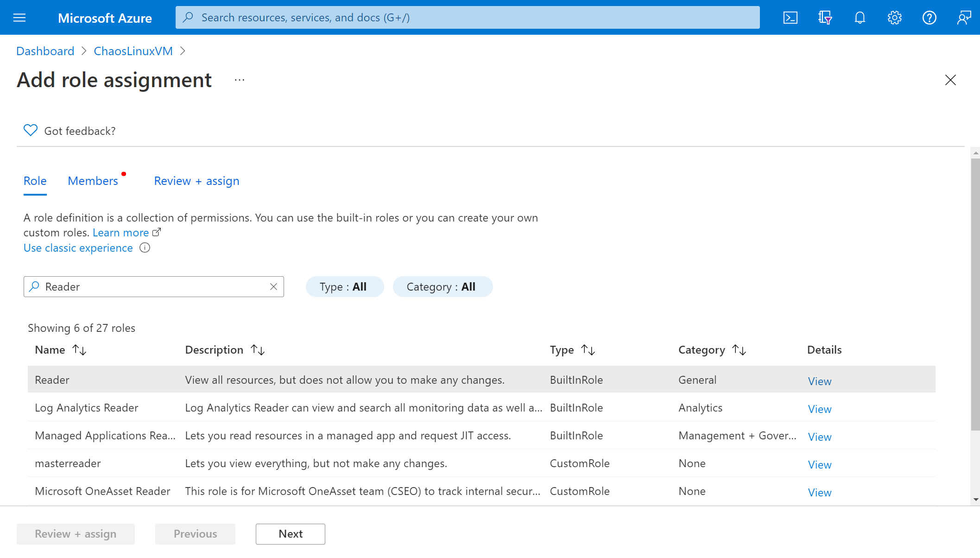980x558 pixels.
Task: Click the Azure portal menu hamburger icon
Action: (x=19, y=18)
